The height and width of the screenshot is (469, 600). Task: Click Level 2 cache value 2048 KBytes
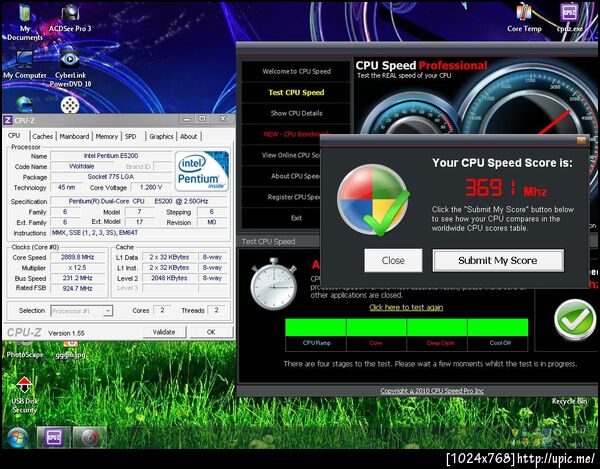pyautogui.click(x=170, y=278)
